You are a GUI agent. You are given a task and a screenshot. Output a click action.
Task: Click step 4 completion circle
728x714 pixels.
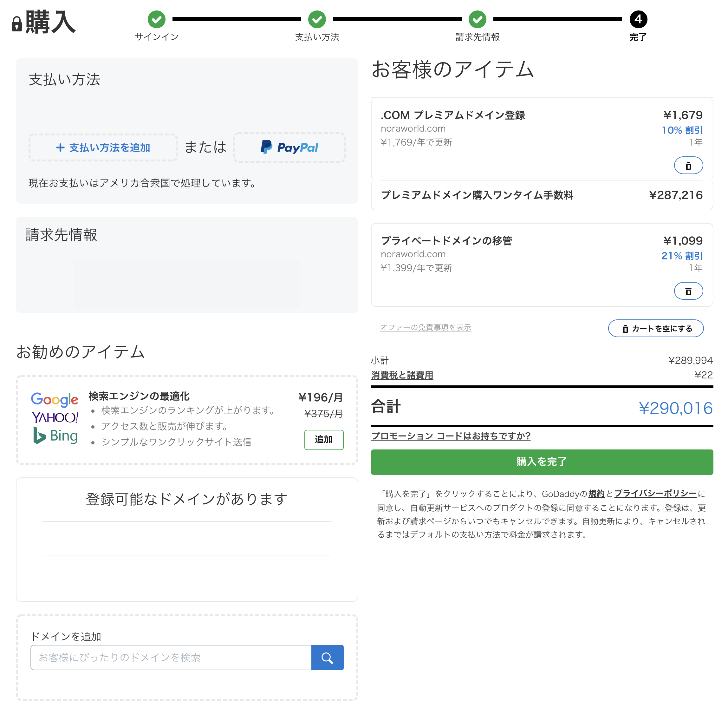(x=638, y=19)
